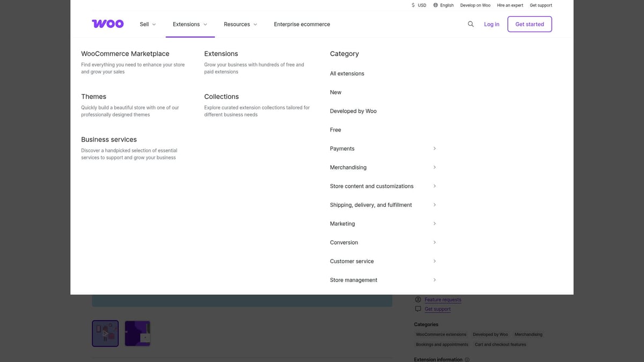Click the Get started button

coord(530,24)
